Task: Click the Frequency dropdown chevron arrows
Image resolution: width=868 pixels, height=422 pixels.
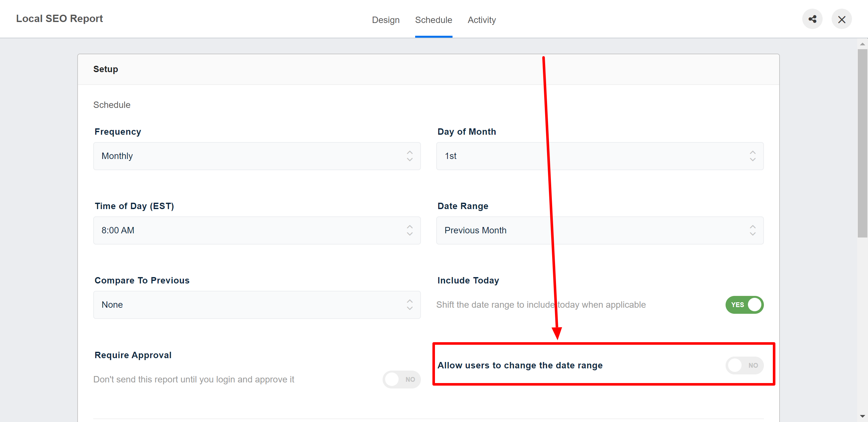Action: [409, 156]
